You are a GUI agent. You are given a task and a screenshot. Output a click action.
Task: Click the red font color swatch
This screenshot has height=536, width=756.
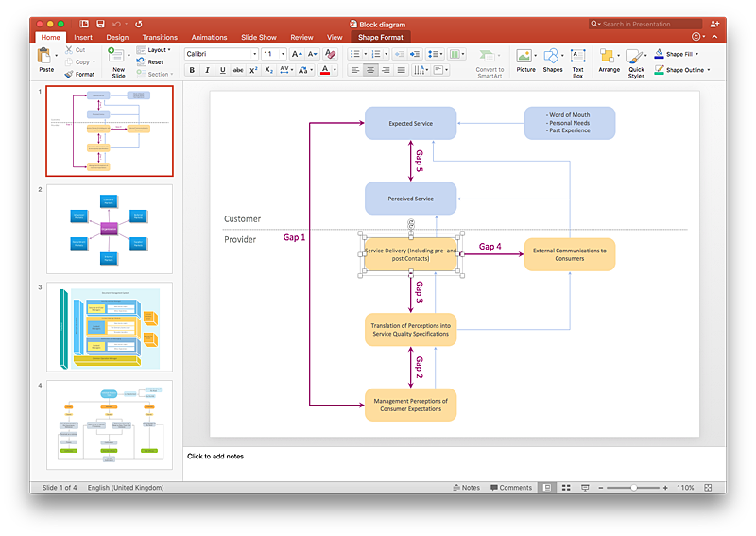coord(325,71)
